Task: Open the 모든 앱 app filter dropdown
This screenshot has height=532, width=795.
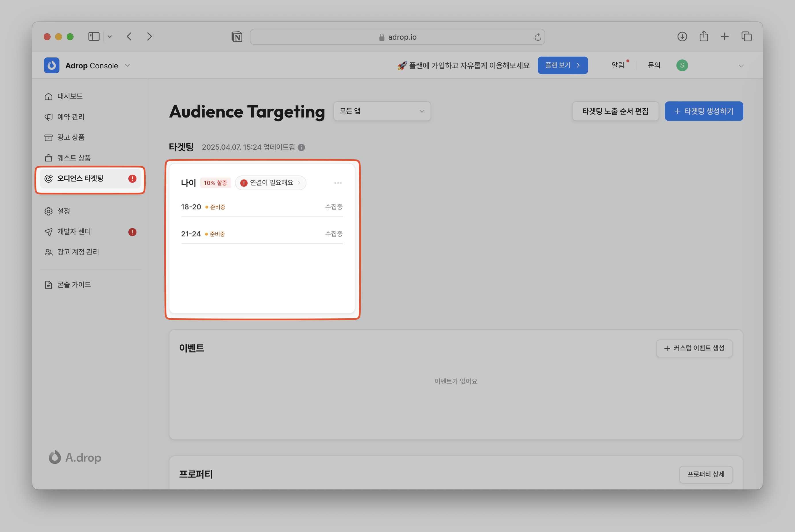Action: (x=382, y=111)
